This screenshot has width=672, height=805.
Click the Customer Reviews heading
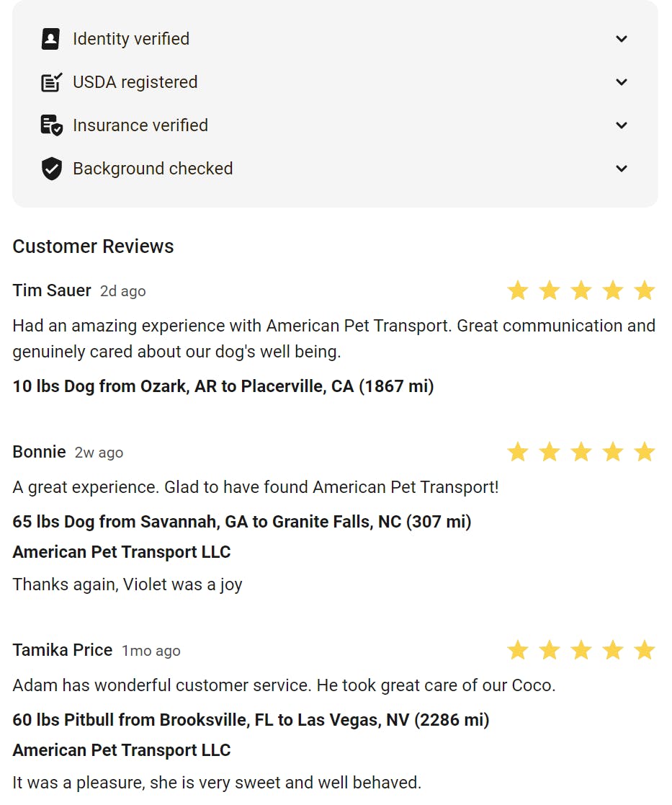point(93,246)
